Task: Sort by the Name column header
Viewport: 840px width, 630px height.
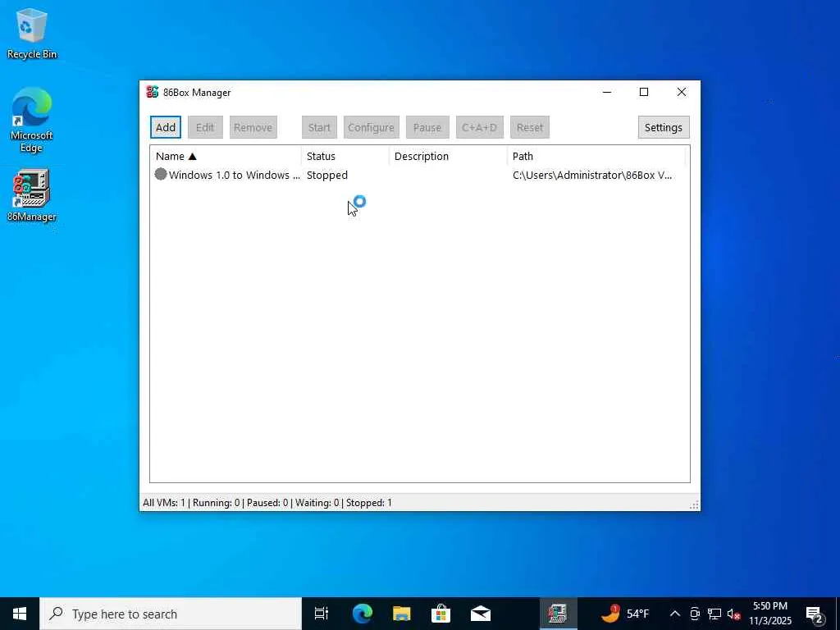Action: tap(226, 157)
